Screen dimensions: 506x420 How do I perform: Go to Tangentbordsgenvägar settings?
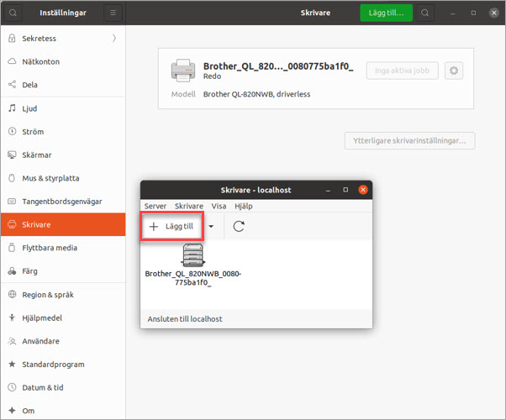(61, 202)
